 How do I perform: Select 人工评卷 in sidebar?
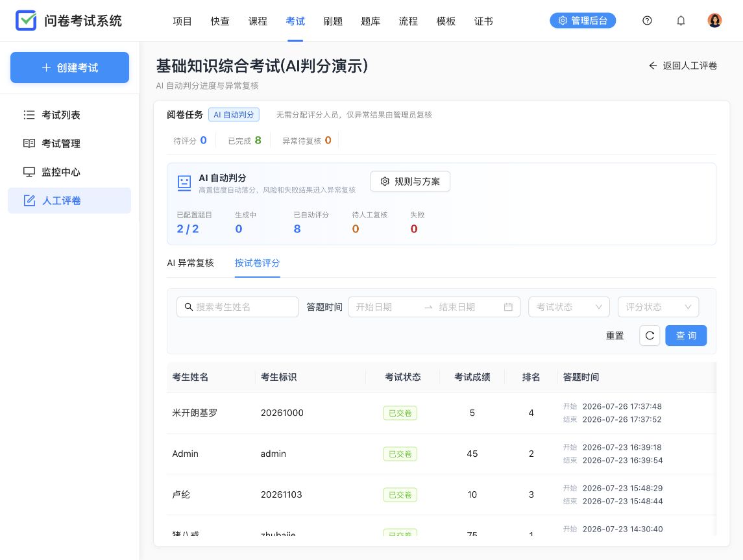point(69,201)
